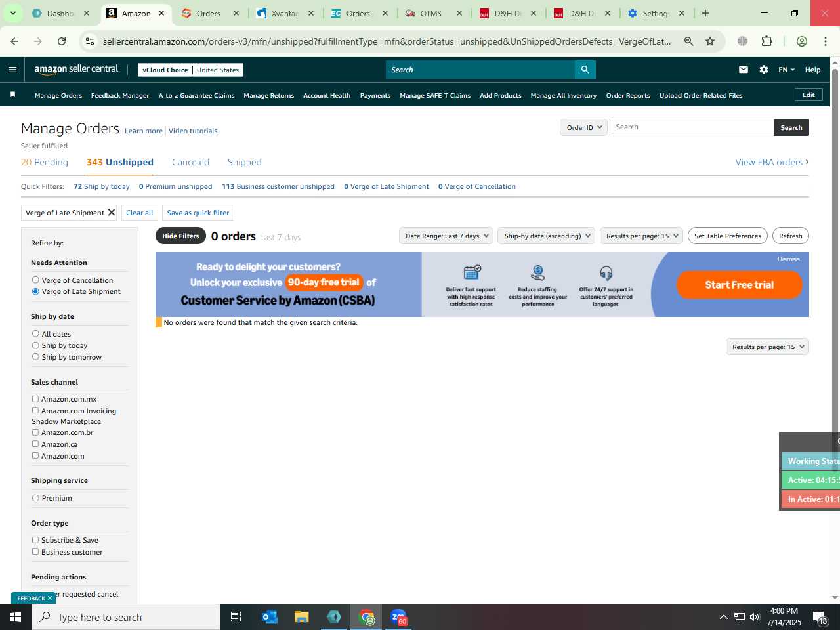
Task: Check the Amazon.com.mx sales channel
Action: [x=35, y=399]
